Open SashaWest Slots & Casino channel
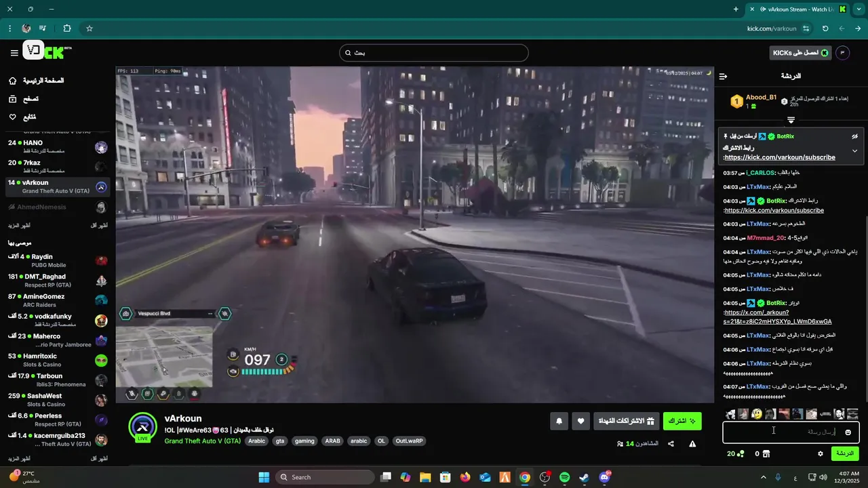This screenshot has height=488, width=868. (x=58, y=400)
